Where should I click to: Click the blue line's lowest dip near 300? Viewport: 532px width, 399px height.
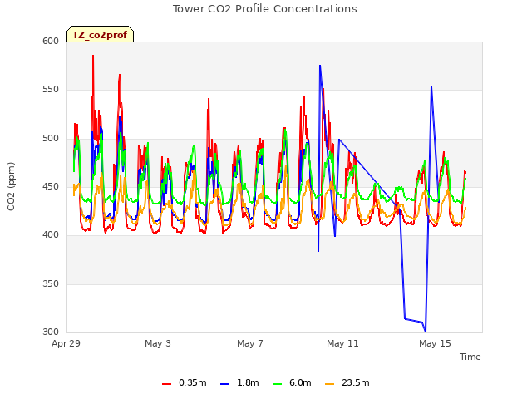tap(426, 331)
